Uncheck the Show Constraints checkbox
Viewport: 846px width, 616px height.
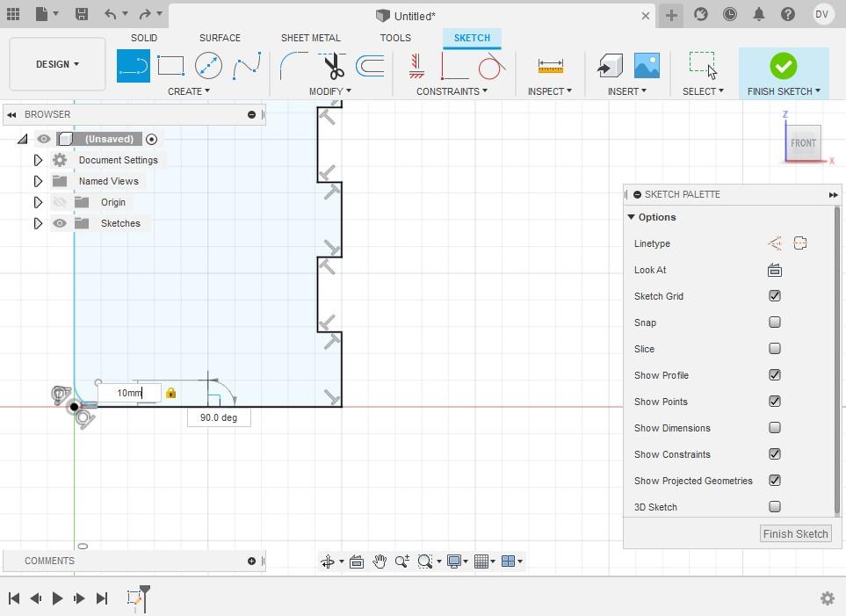(x=774, y=454)
